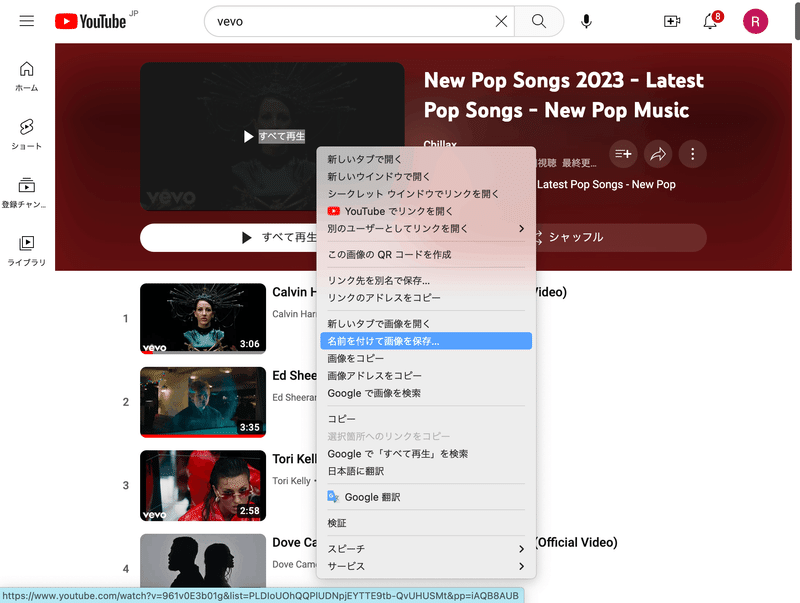
Task: Select 日本語に翻訳
Action: tap(426, 471)
